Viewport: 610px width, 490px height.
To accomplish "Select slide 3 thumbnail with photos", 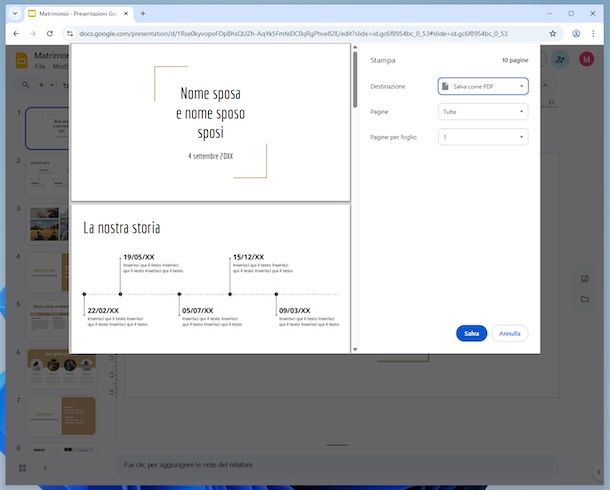I will [x=49, y=224].
